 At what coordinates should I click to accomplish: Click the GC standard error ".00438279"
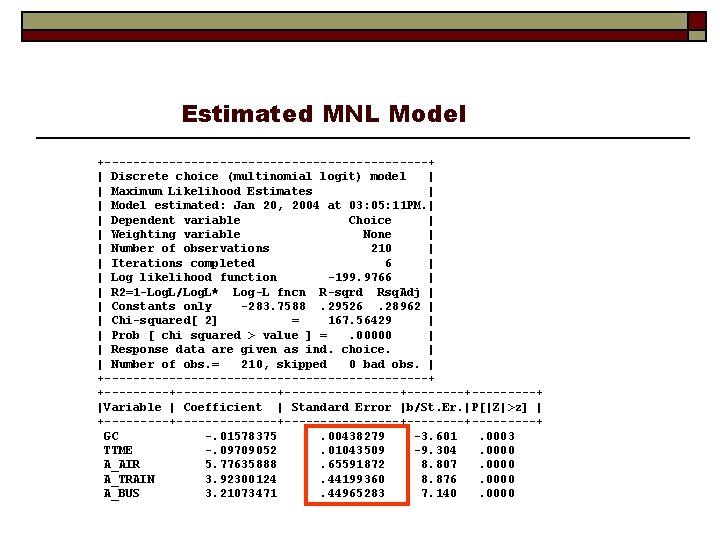[352, 436]
